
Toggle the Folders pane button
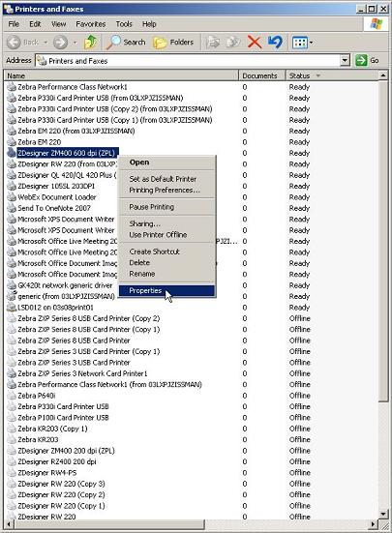click(173, 43)
